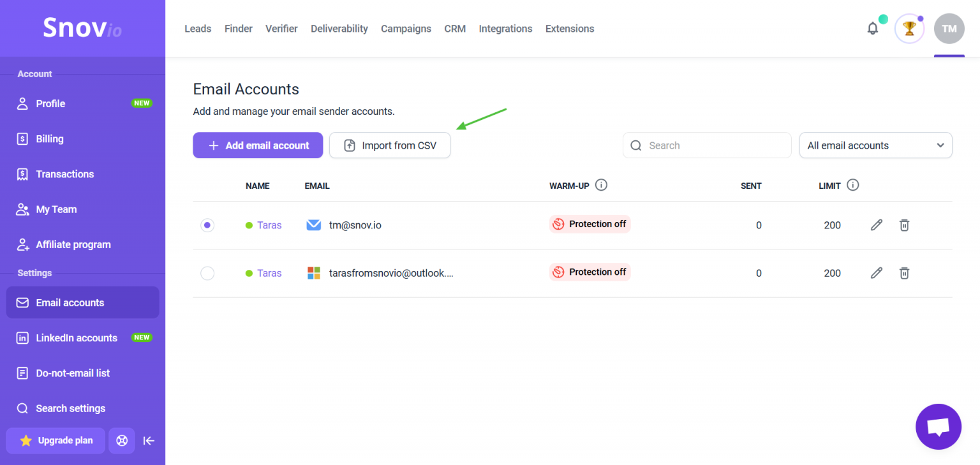Click the search magnifier icon in Search field
This screenshot has height=465, width=980.
tap(635, 145)
